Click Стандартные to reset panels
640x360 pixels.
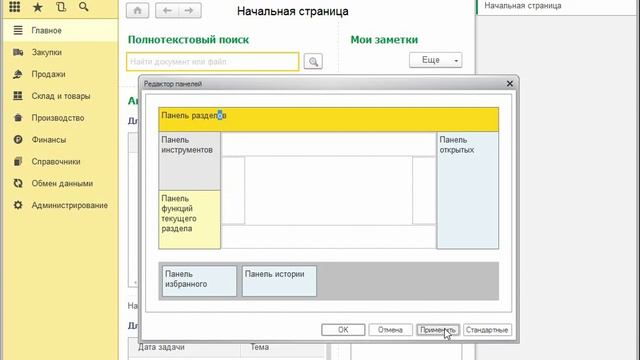487,330
